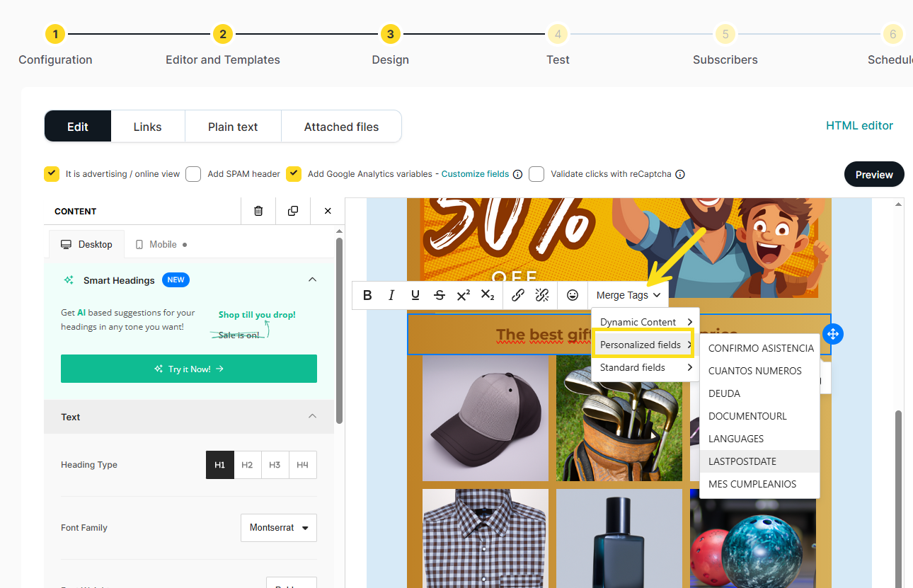The image size is (913, 588).
Task: Toggle bold text formatting
Action: 367,295
